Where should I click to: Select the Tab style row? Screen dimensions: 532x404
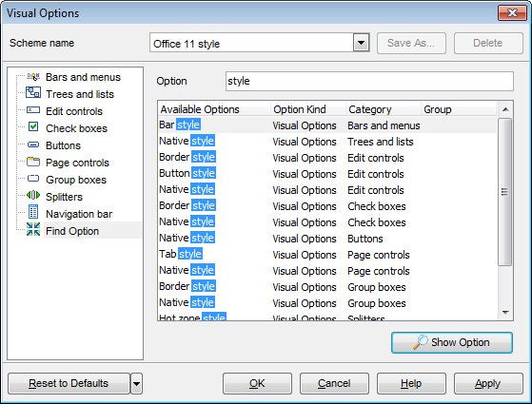pos(327,255)
